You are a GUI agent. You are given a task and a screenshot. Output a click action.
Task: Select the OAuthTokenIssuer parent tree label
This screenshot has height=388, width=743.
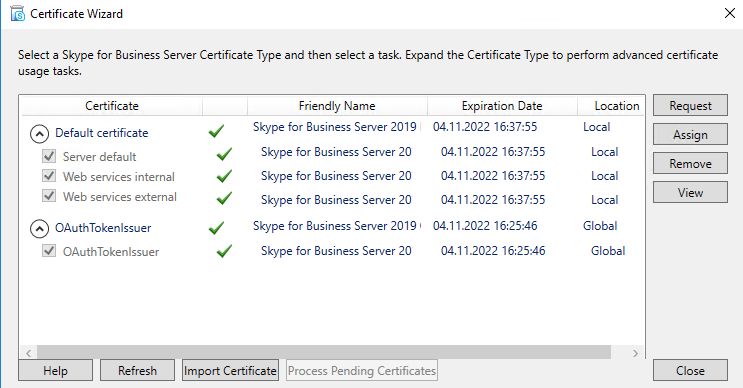click(x=103, y=228)
